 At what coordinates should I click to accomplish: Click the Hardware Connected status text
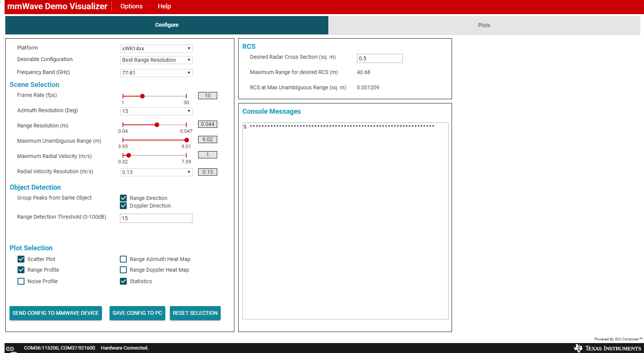pos(125,348)
